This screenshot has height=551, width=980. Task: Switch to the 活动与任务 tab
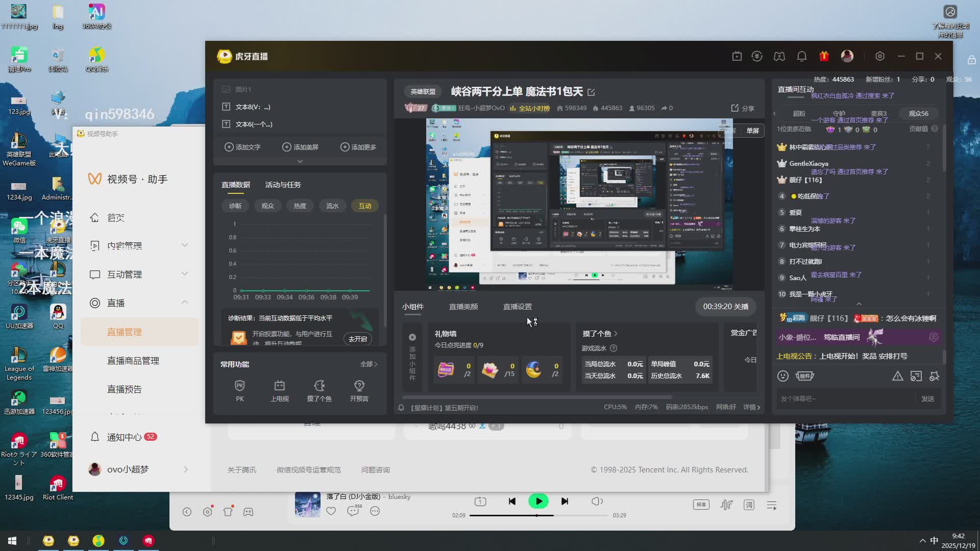(x=283, y=185)
